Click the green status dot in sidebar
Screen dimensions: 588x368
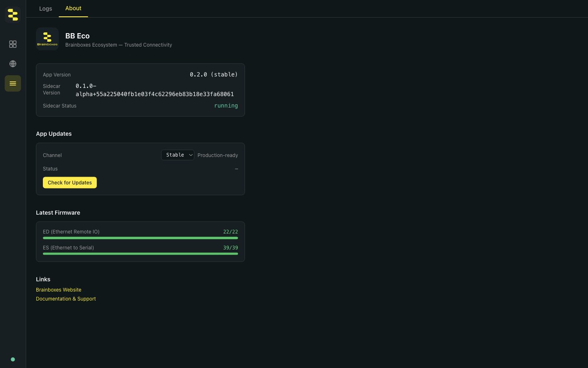click(13, 359)
